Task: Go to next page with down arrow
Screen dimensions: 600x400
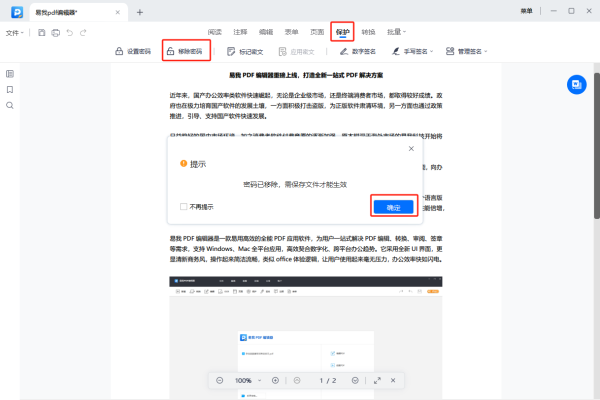Action: [x=355, y=381]
